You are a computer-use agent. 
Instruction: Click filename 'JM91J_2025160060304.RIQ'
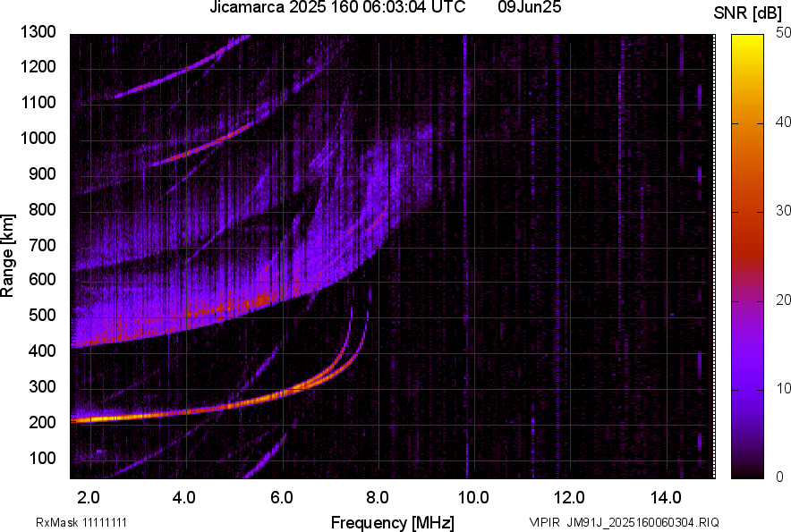coord(642,522)
